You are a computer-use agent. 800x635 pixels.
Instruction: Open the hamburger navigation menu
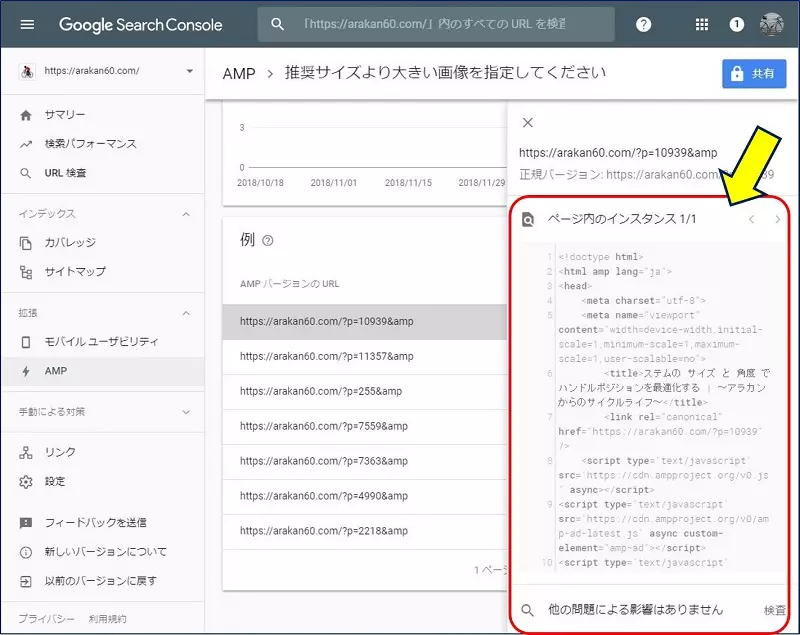[27, 24]
